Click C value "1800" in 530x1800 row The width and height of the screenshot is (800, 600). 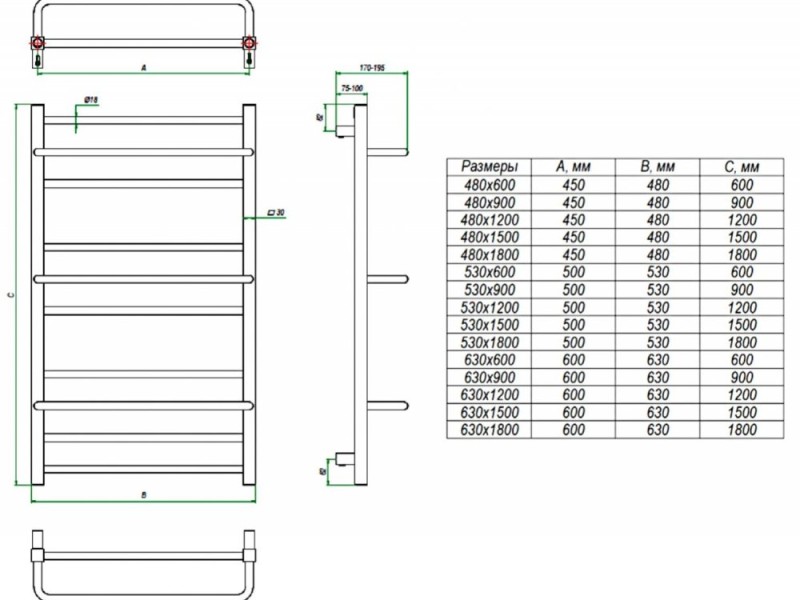tap(741, 342)
